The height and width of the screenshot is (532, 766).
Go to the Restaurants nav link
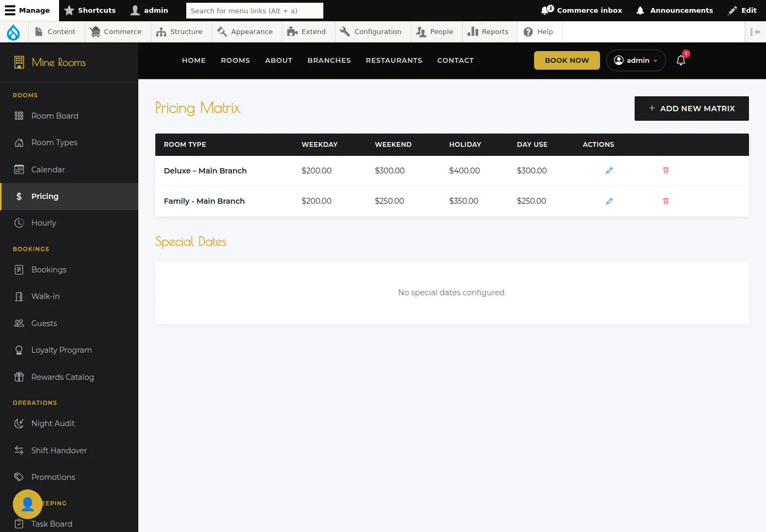[x=394, y=60]
